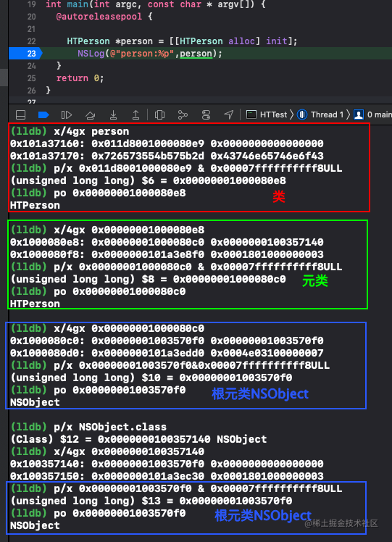The width and height of the screenshot is (392, 542).
Task: Click the Step Into icon
Action: click(113, 114)
